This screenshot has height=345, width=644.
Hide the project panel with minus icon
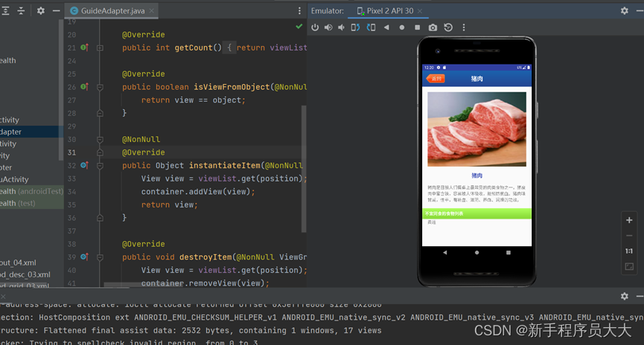click(57, 10)
